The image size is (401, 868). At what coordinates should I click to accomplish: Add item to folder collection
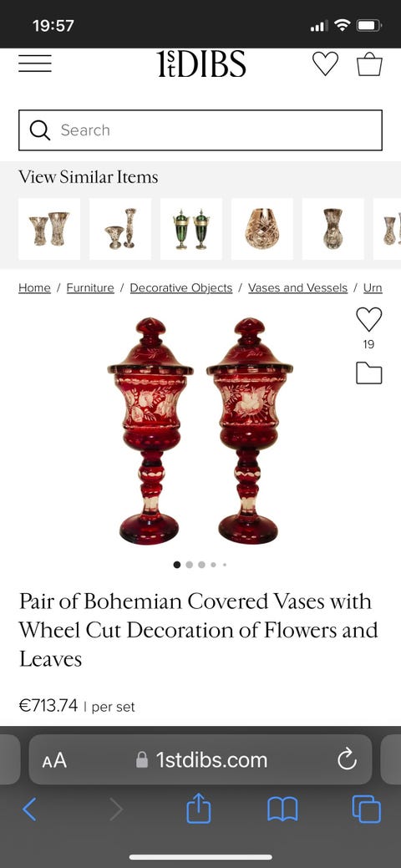click(369, 373)
